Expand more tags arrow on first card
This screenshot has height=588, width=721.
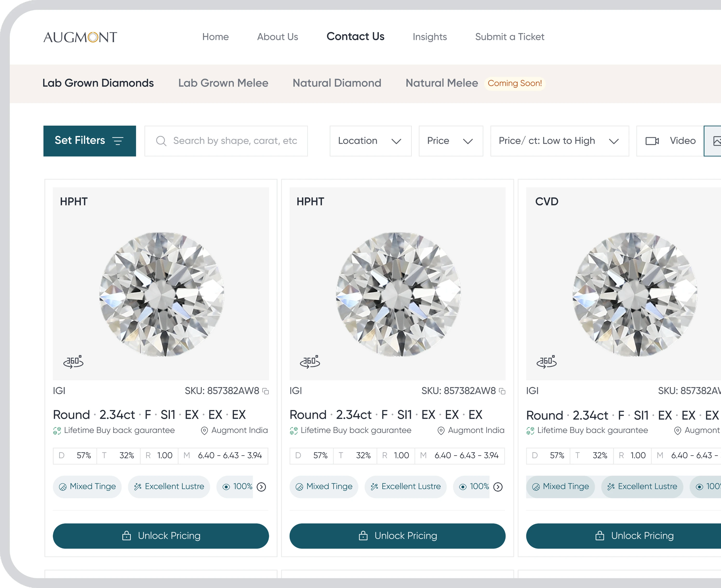261,487
